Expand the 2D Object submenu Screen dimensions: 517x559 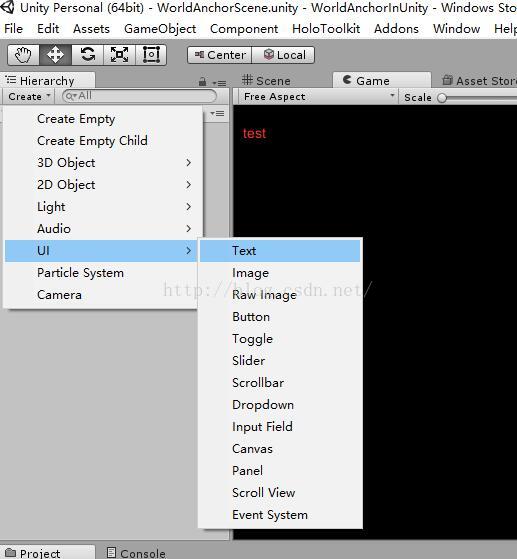pos(101,185)
